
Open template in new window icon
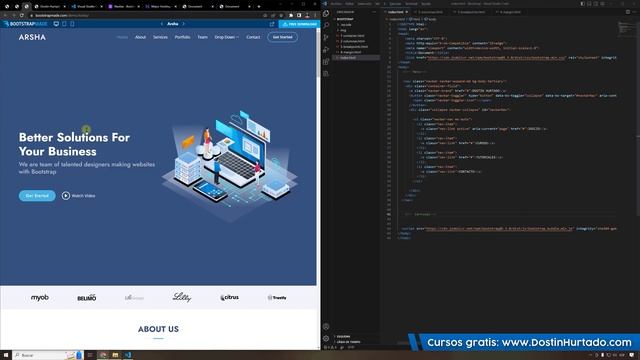pyautogui.click(x=272, y=24)
